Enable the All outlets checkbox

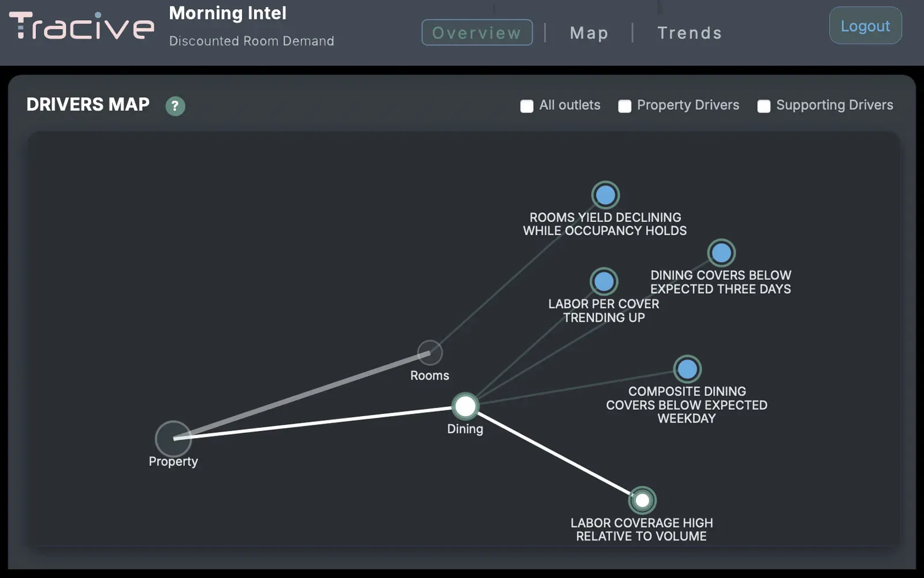click(526, 106)
